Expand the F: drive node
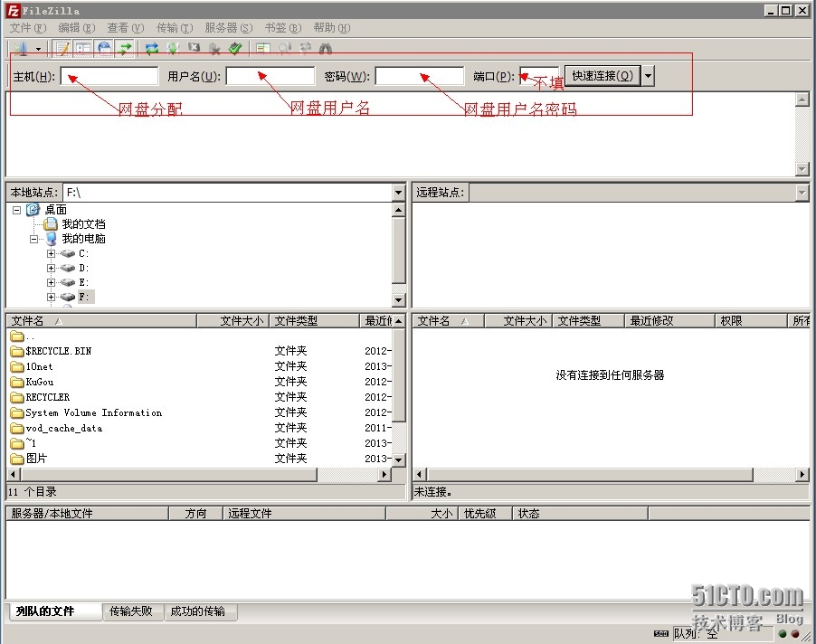816x644 pixels. (x=51, y=297)
